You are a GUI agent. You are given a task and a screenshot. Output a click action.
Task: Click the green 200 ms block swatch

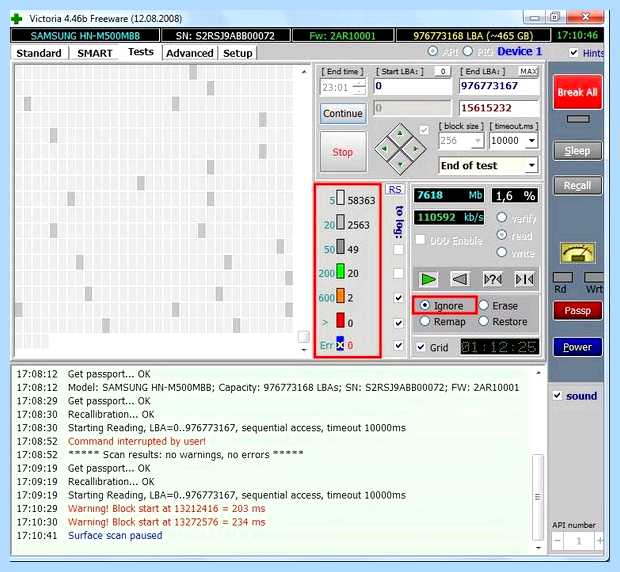[340, 271]
